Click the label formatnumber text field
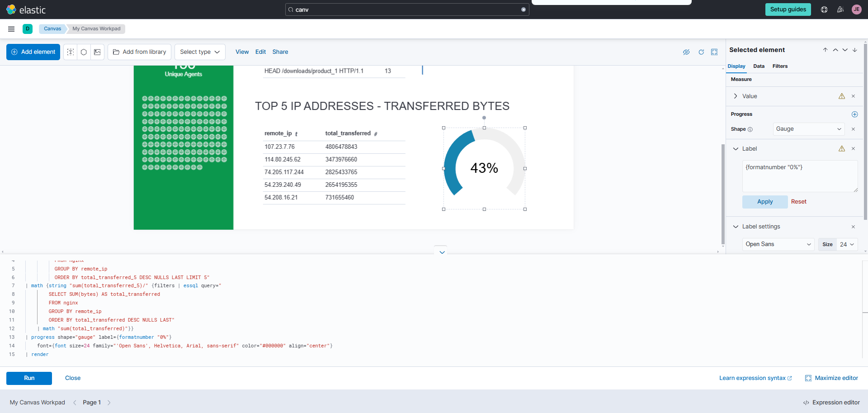The image size is (868, 413). (x=800, y=176)
